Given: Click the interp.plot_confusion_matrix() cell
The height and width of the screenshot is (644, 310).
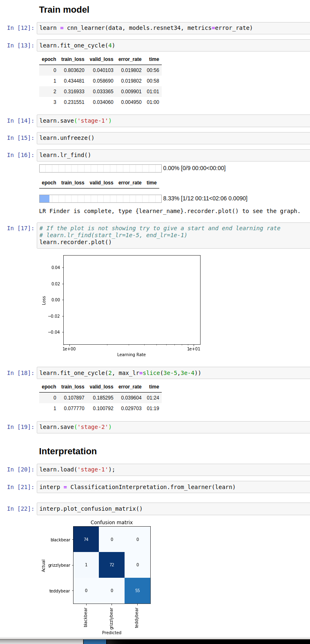Looking at the screenshot, I should click(x=173, y=509).
